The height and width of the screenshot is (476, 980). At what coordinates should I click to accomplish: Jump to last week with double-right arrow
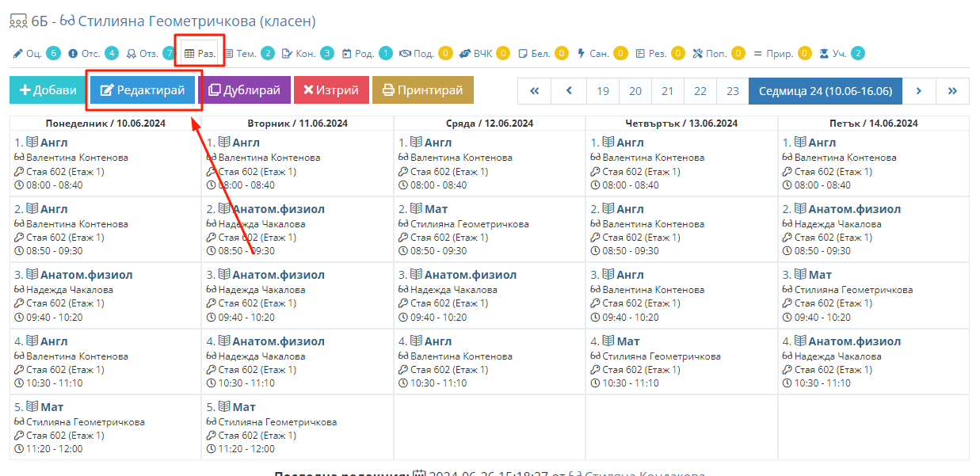click(x=952, y=91)
